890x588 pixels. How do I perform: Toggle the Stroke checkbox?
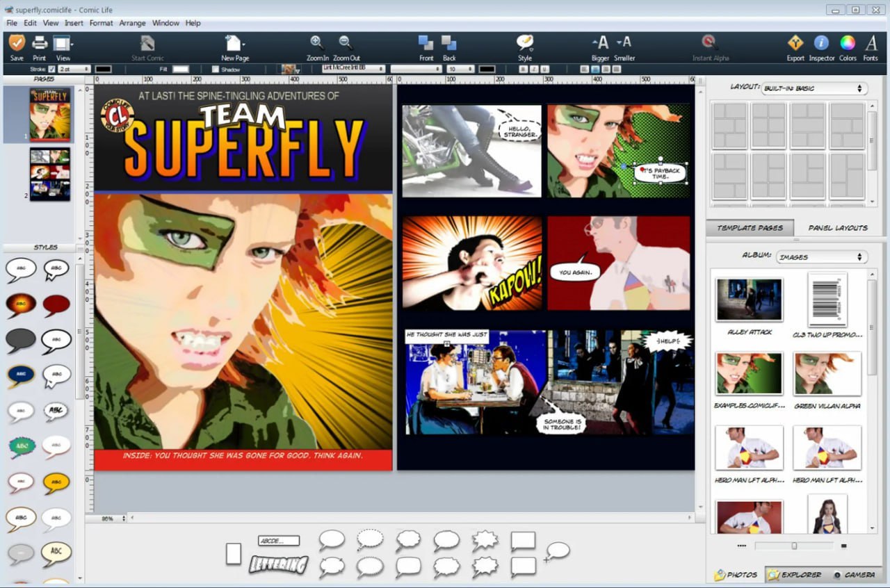52,69
